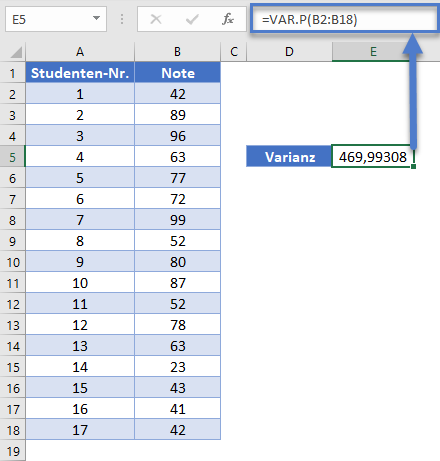440x461 pixels.
Task: Click the 'Varianz' label cell
Action: tap(289, 157)
